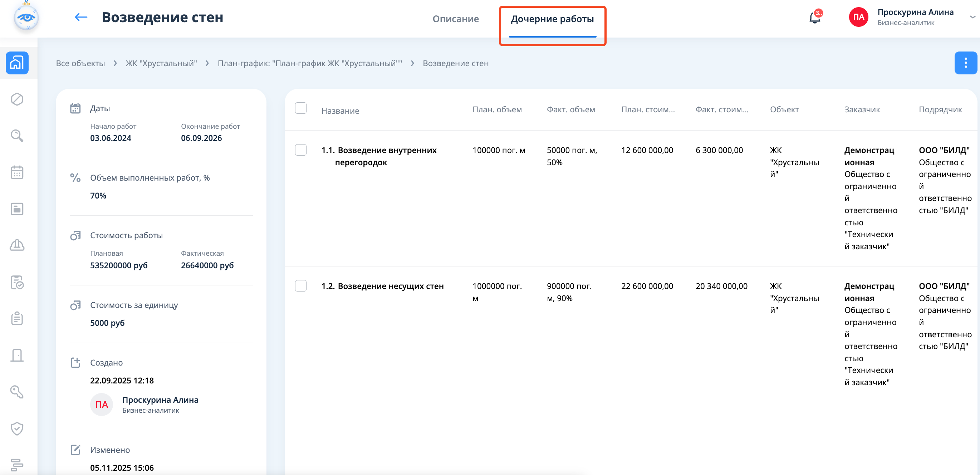Open the calendar icon in sidebar

(17, 172)
